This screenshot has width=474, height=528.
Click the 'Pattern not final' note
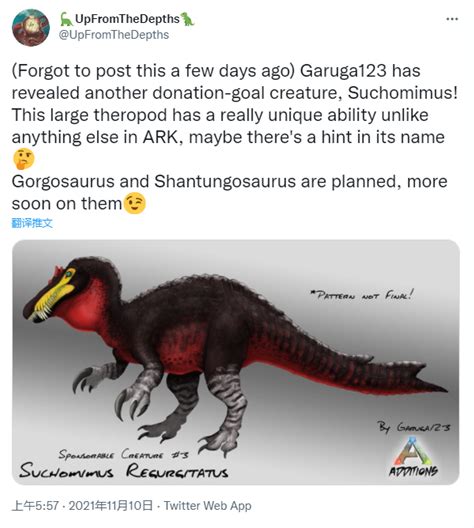pos(362,296)
